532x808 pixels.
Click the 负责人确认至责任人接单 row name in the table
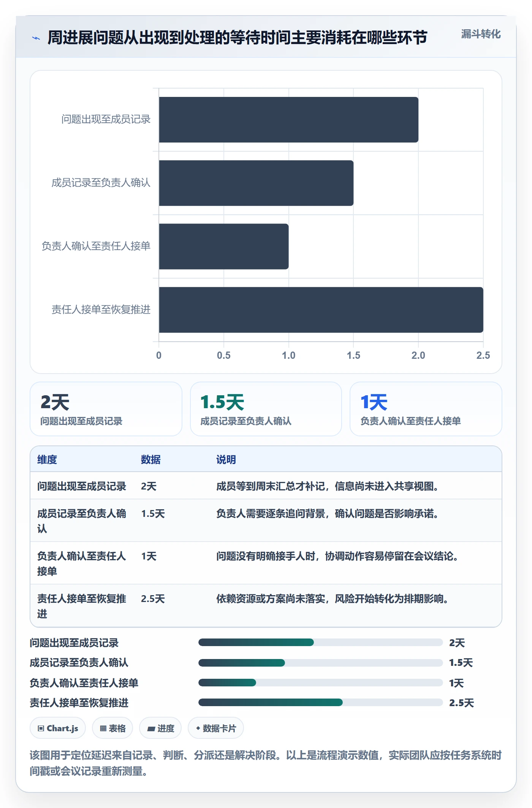click(81, 564)
